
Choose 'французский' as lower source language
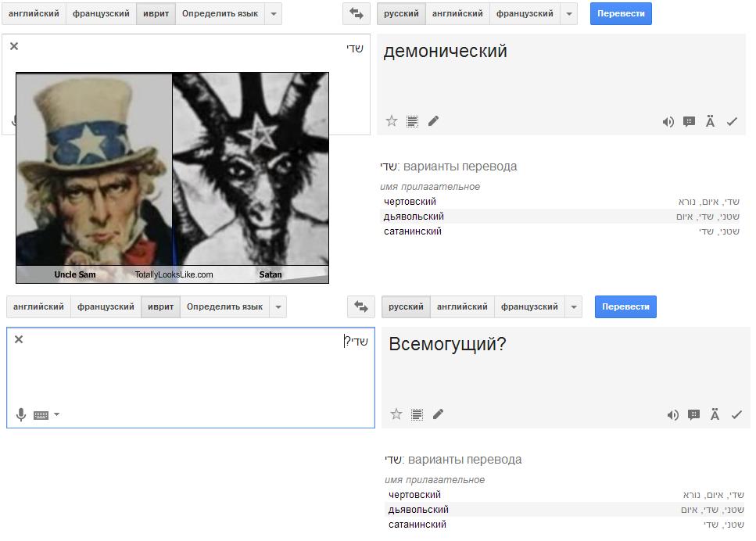coord(106,306)
